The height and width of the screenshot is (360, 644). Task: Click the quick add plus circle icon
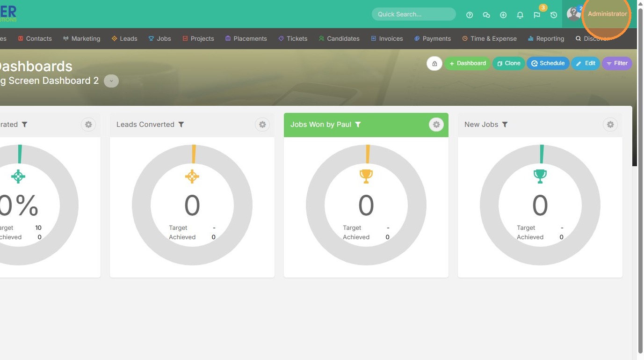click(x=503, y=15)
